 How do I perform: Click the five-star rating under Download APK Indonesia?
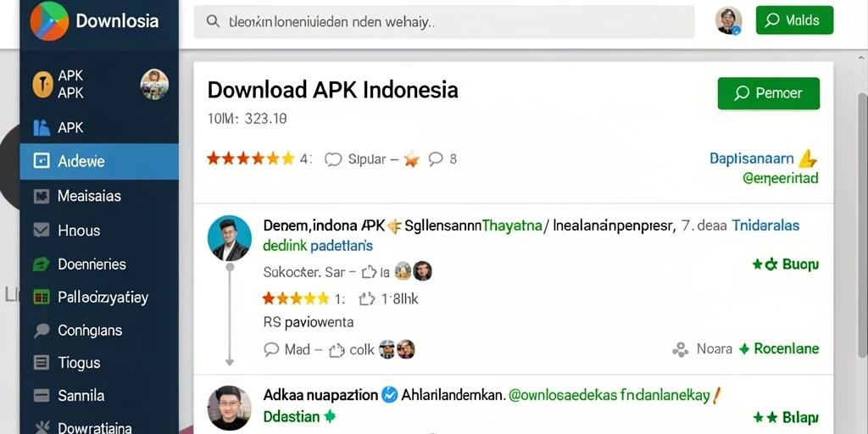pos(251,159)
